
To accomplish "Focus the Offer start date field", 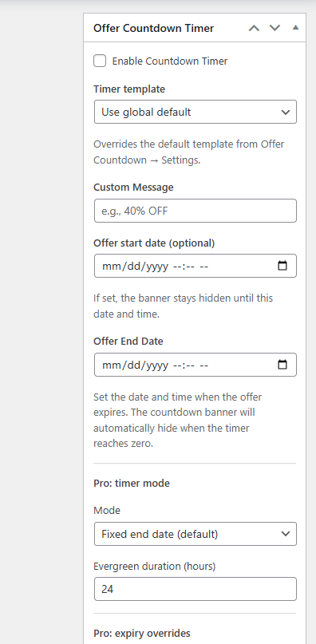I will tap(196, 266).
